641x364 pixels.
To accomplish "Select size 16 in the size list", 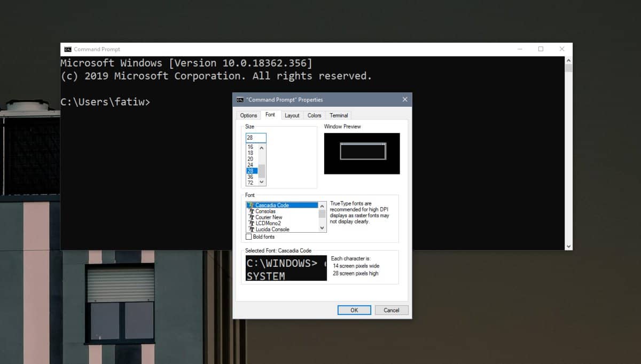I will 252,147.
